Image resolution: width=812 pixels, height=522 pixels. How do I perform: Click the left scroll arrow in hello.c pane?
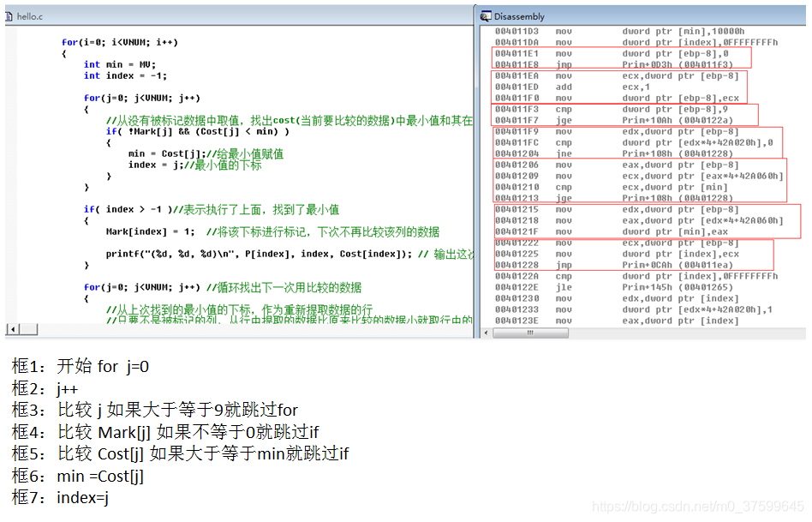tap(13, 329)
